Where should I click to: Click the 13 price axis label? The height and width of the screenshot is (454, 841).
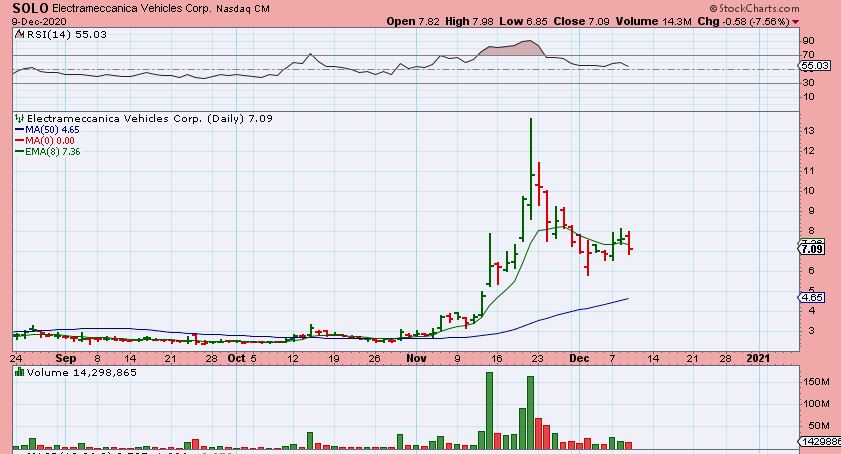[808, 130]
